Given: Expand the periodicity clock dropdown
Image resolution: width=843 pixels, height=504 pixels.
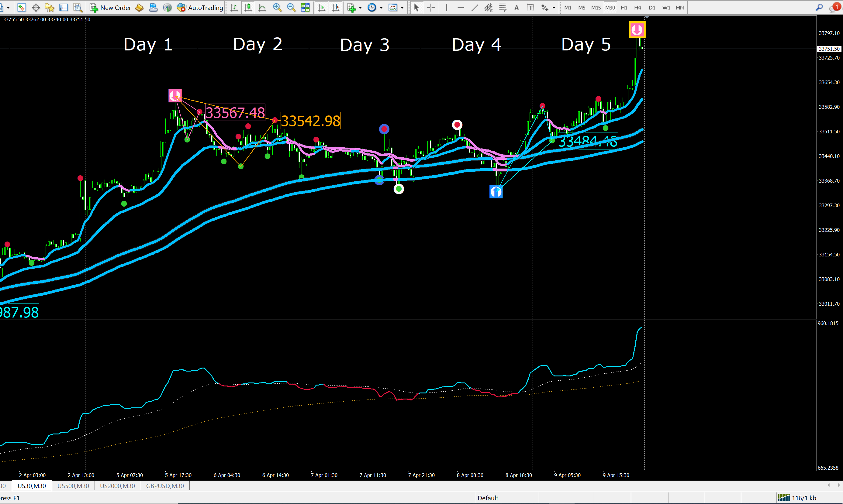Looking at the screenshot, I should tap(382, 8).
